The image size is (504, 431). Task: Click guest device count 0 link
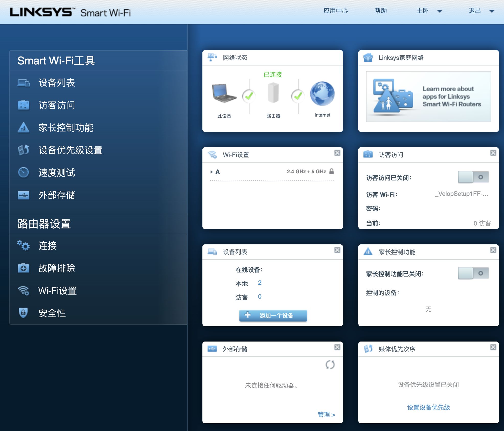click(260, 297)
